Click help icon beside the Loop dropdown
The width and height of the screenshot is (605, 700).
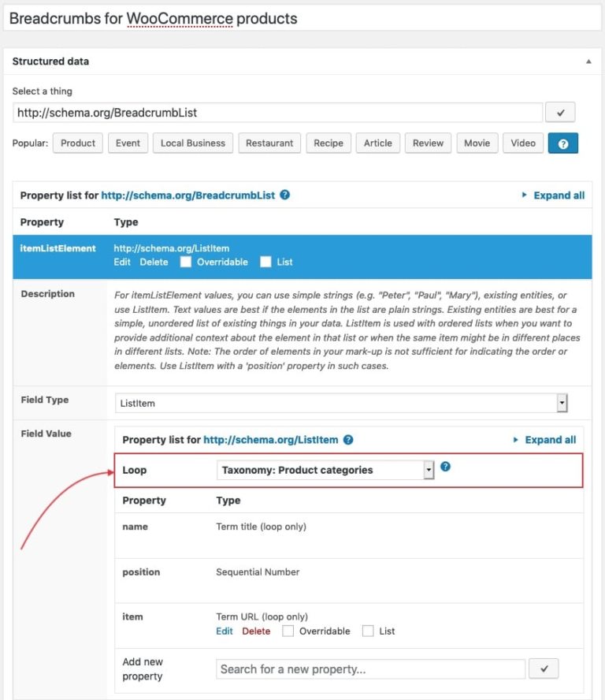click(445, 467)
